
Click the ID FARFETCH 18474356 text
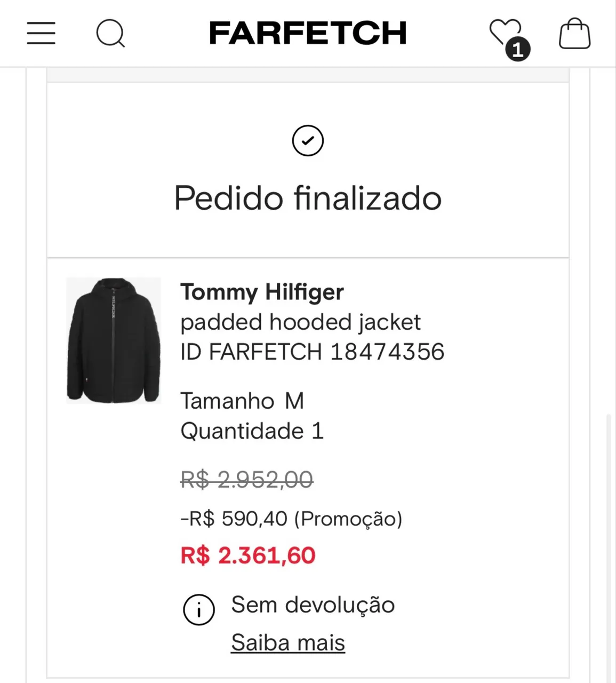[313, 352]
